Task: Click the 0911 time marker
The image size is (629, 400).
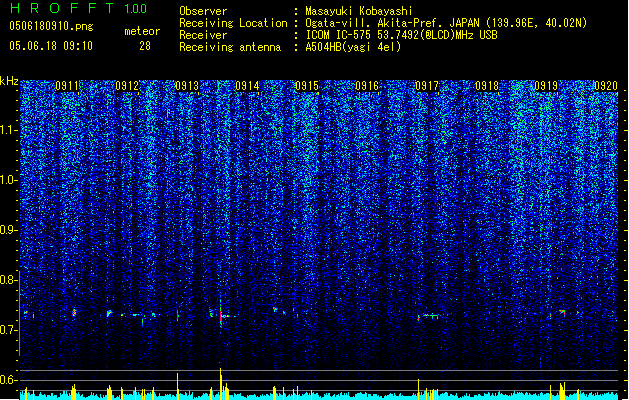Action: [67, 86]
